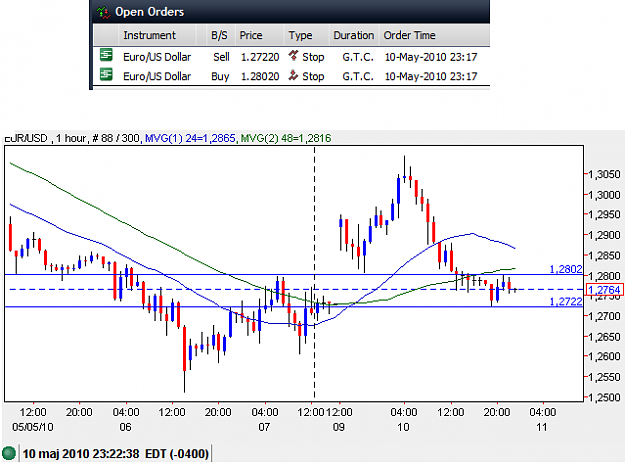This screenshot has height=464, width=625.
Task: Click order time of the Buy order
Action: 431,77
